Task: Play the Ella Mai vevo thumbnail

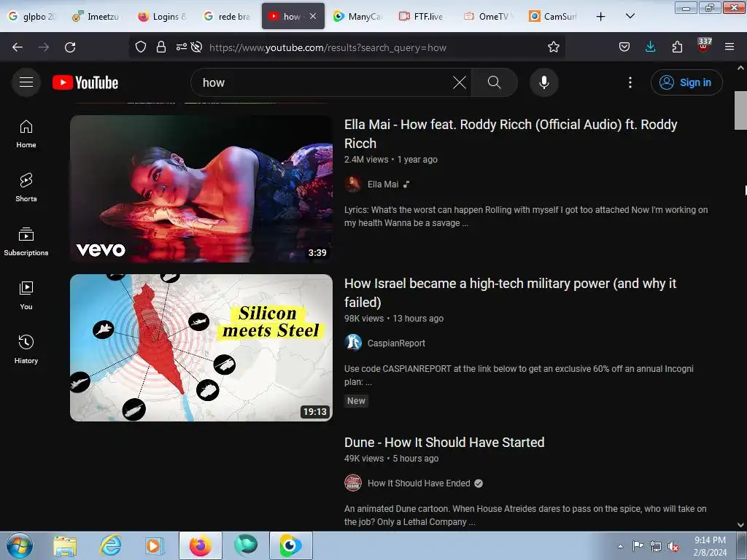Action: [x=201, y=189]
